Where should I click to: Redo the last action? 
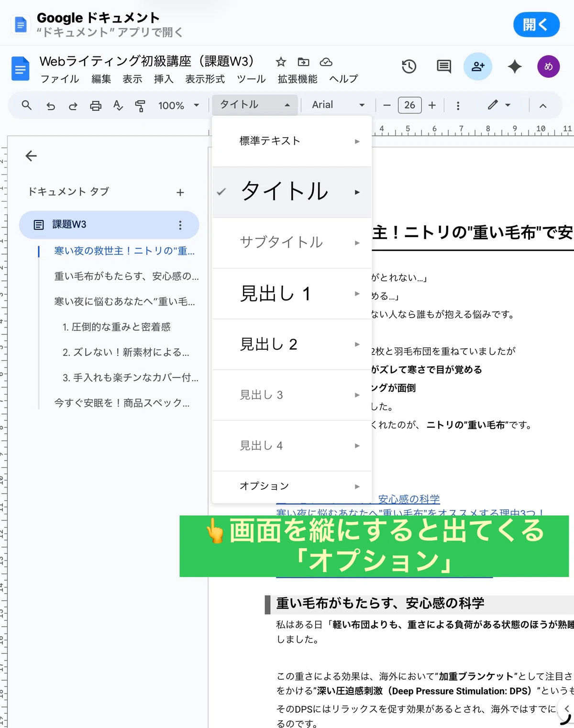[73, 106]
